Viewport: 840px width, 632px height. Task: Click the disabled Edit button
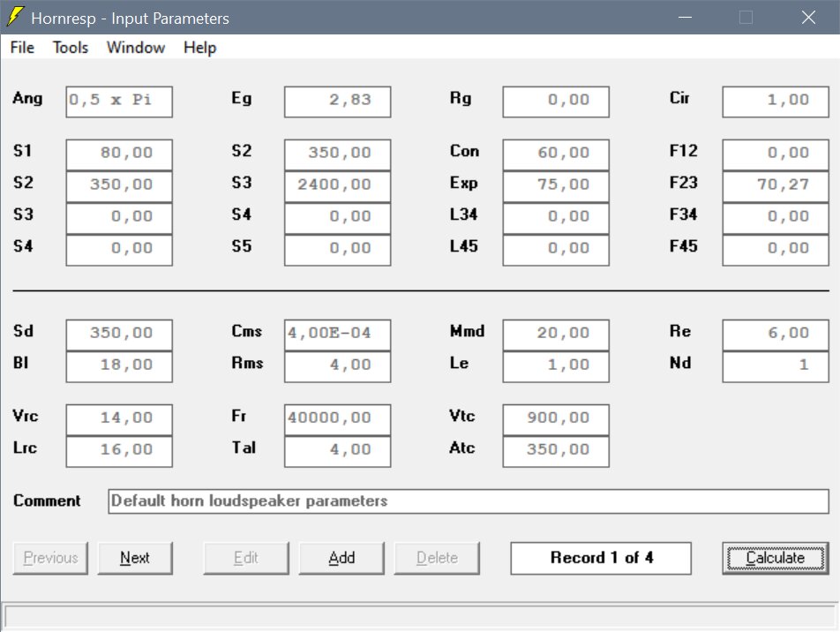point(245,557)
